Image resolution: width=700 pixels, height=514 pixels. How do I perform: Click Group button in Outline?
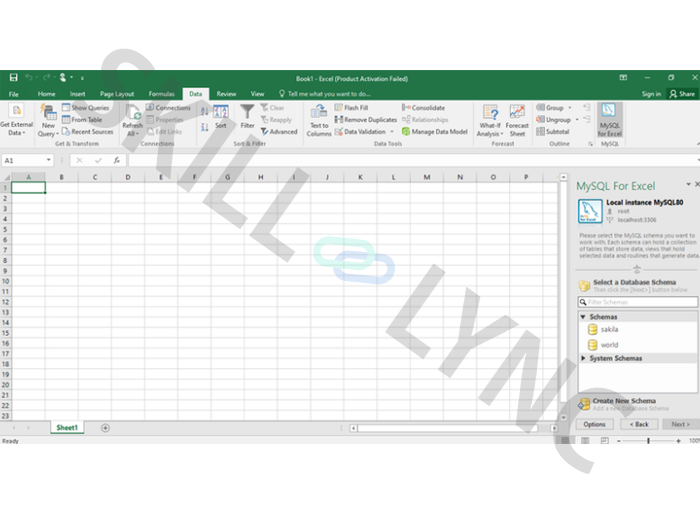[550, 108]
